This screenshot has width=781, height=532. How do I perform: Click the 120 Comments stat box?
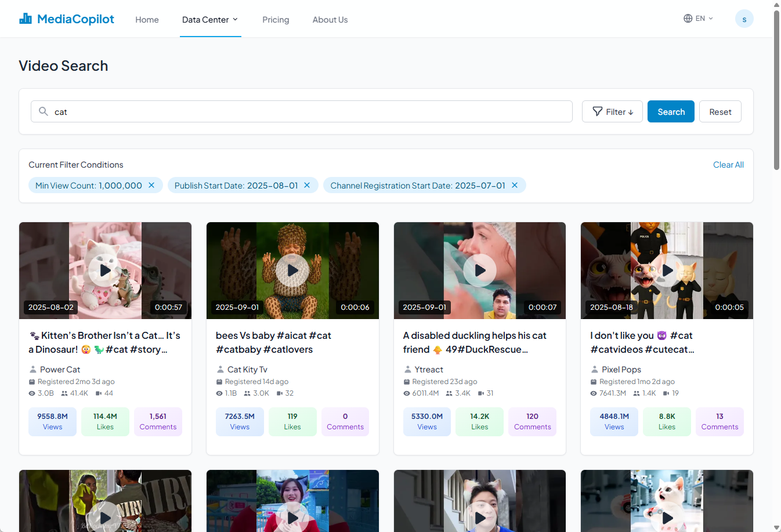pos(532,422)
